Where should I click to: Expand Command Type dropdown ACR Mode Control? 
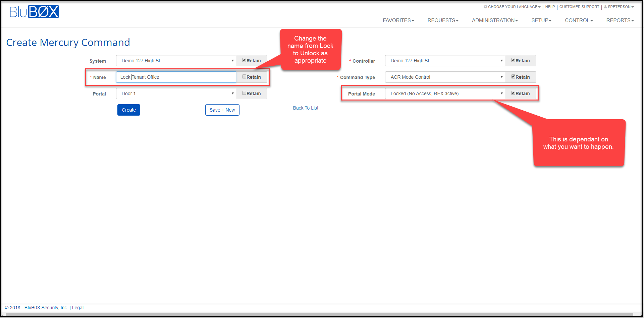coord(445,77)
